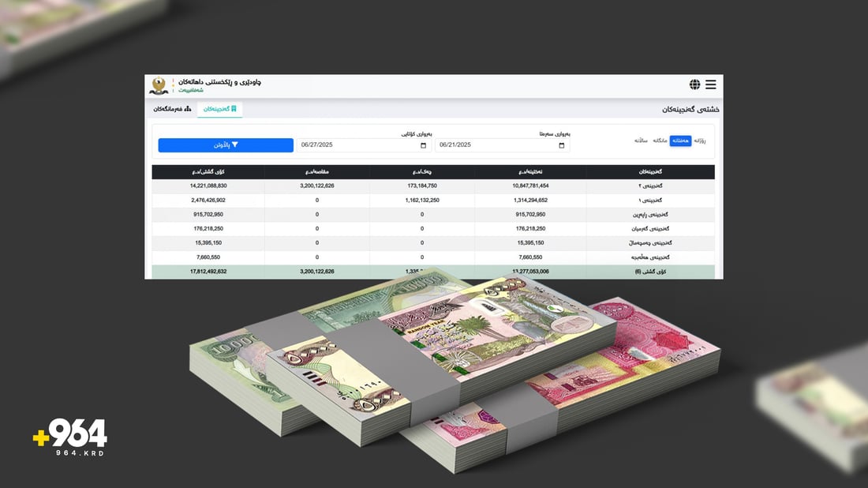Open the hamburger menu icon

[x=710, y=84]
